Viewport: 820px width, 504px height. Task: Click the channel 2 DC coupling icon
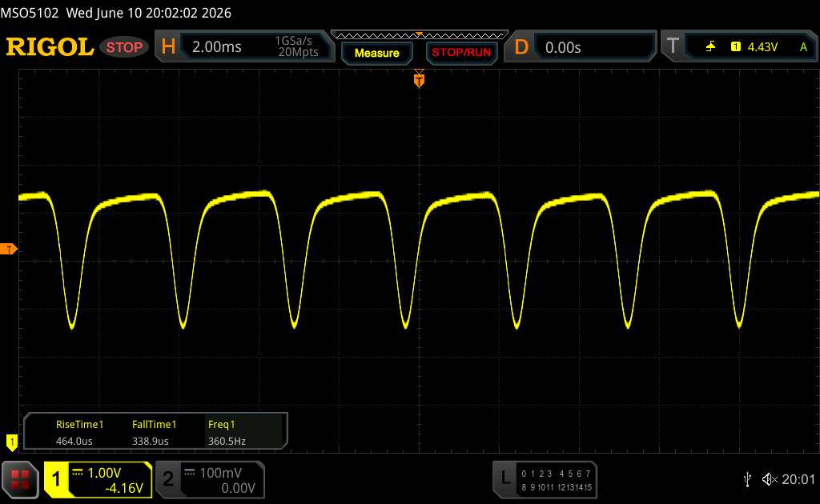pos(189,472)
